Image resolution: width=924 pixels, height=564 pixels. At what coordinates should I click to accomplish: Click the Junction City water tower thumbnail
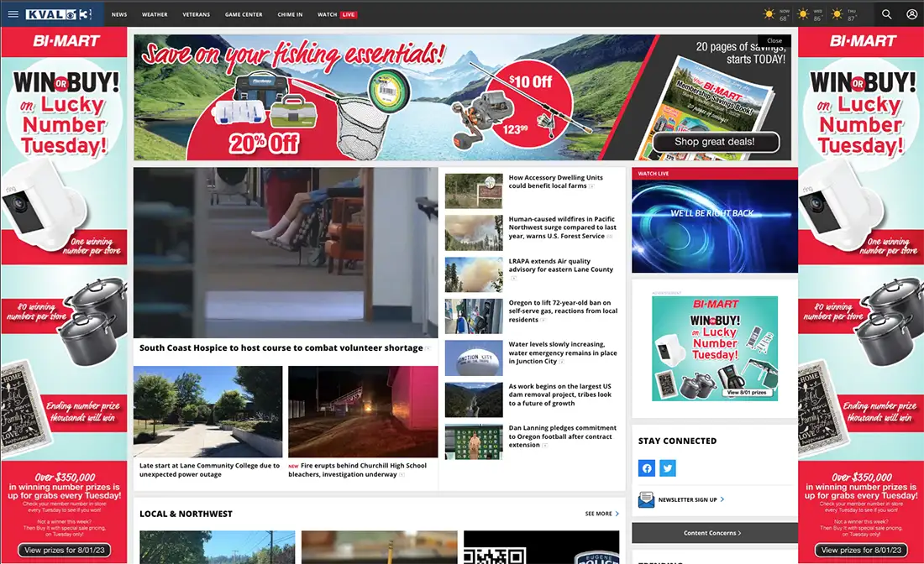474,358
